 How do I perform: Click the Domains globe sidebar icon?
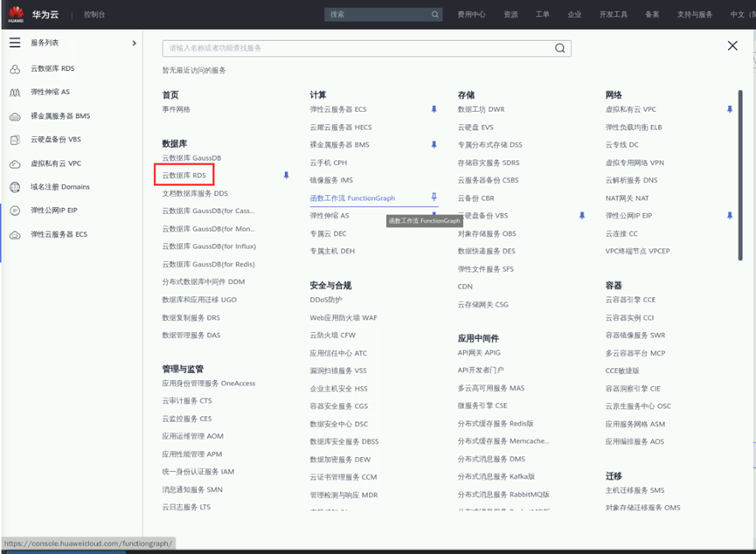15,187
